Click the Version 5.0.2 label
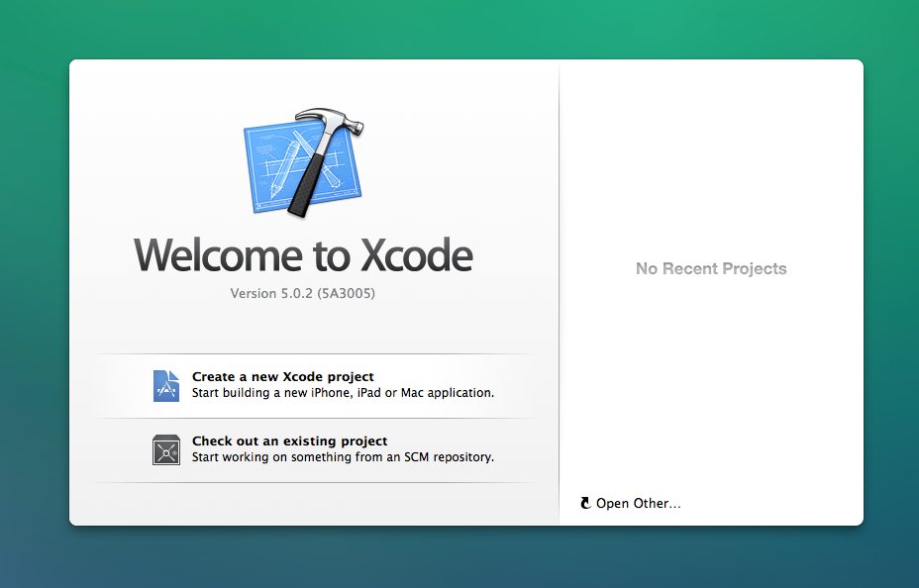Screen dimensions: 919x588 pyautogui.click(x=303, y=293)
